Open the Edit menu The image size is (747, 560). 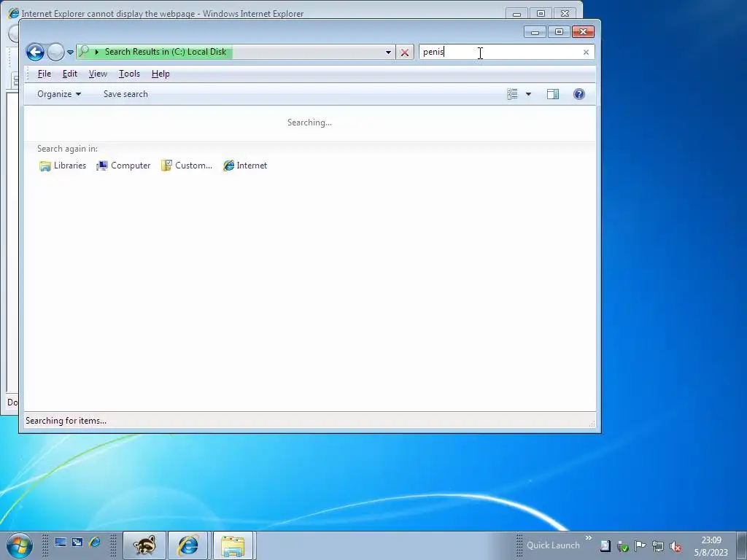(69, 74)
